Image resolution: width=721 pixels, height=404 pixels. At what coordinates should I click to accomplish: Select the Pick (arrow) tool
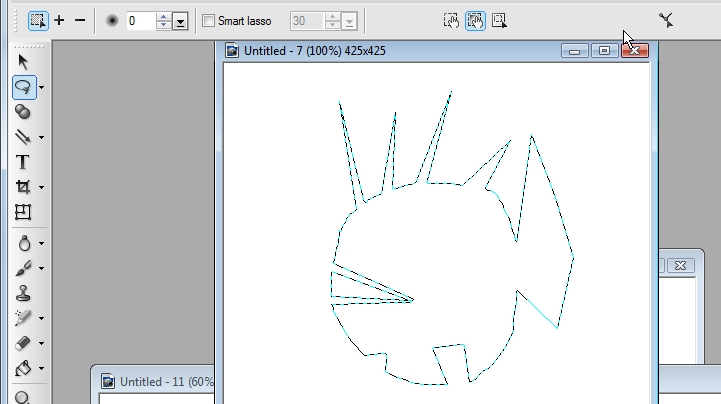click(23, 62)
